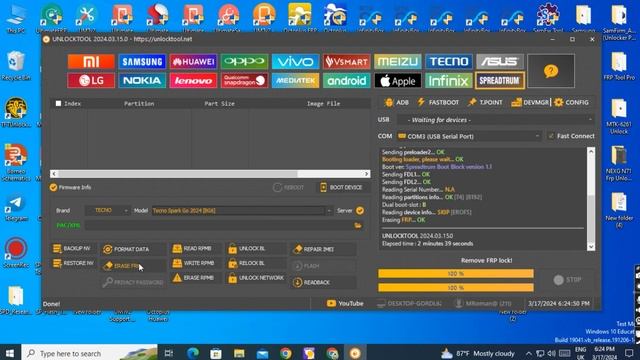Select the Tecno brand tile
Image resolution: width=640 pixels, height=360 pixels.
coord(449,62)
